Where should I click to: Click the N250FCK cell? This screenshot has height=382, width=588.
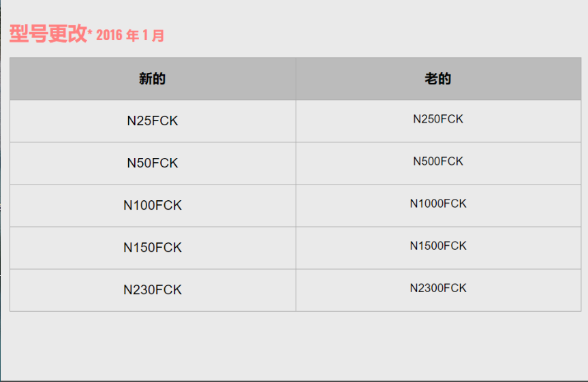click(438, 119)
